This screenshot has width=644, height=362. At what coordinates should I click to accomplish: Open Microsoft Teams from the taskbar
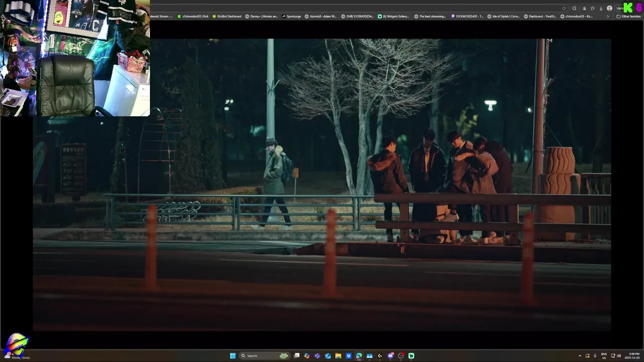317,356
